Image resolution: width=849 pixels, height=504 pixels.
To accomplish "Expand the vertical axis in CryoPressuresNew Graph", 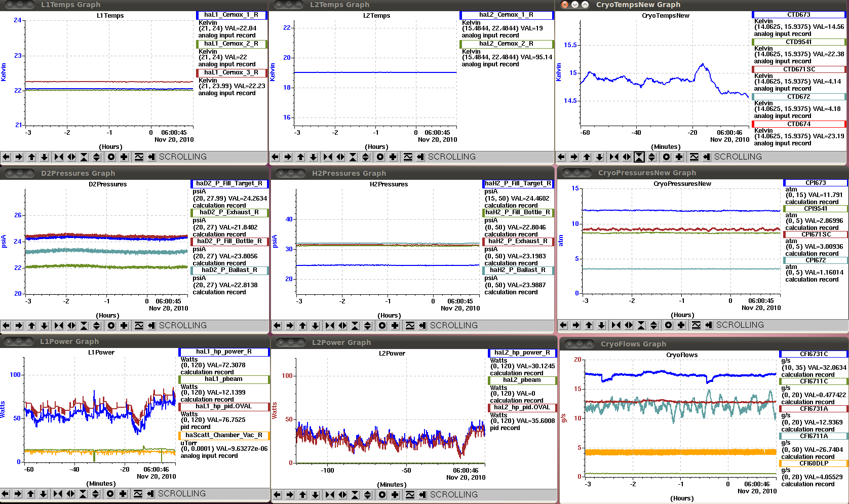I will [x=654, y=325].
